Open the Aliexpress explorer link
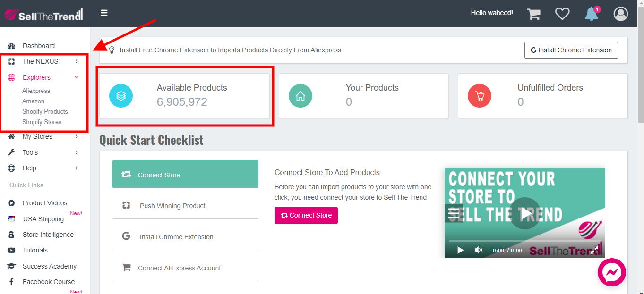Image resolution: width=644 pixels, height=294 pixels. [36, 91]
